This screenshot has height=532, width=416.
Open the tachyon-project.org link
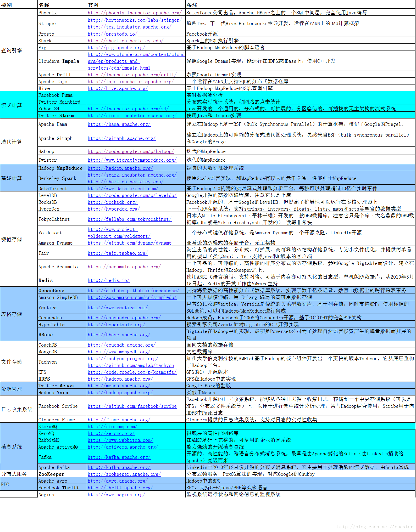(123, 359)
